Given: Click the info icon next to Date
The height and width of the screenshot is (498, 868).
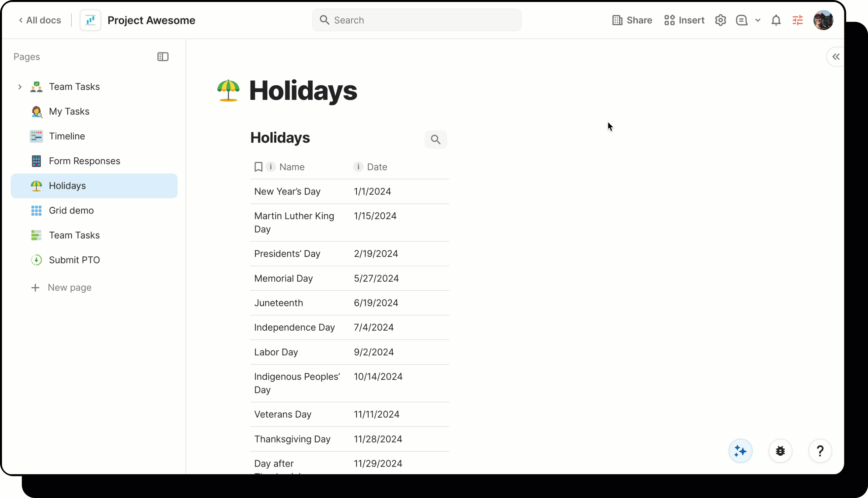Looking at the screenshot, I should click(358, 167).
